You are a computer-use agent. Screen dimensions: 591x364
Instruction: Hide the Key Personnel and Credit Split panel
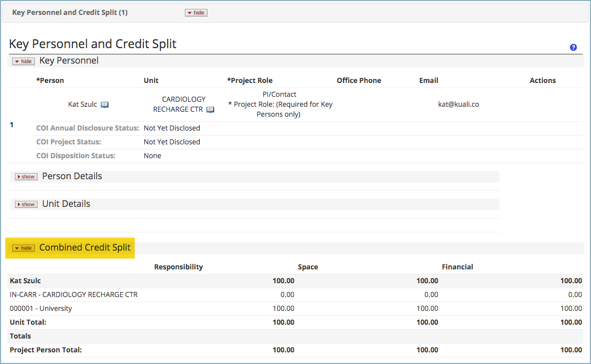point(196,12)
